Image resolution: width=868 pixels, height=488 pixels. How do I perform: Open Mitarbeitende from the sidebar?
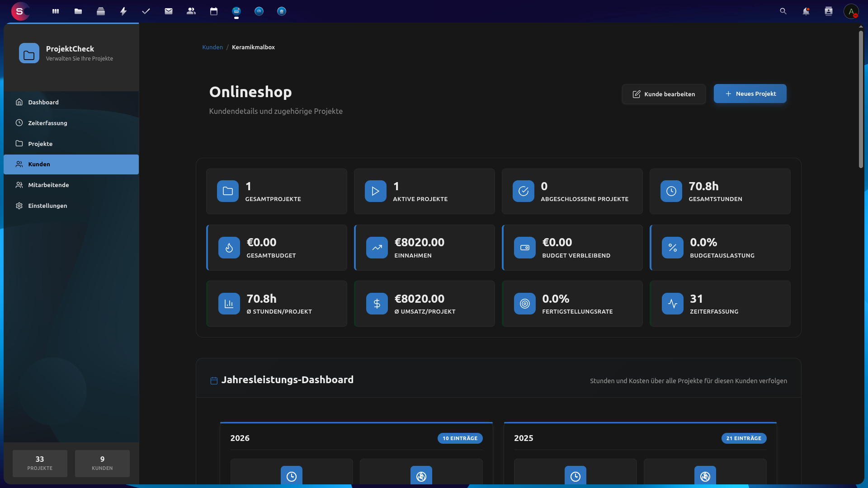pos(48,185)
